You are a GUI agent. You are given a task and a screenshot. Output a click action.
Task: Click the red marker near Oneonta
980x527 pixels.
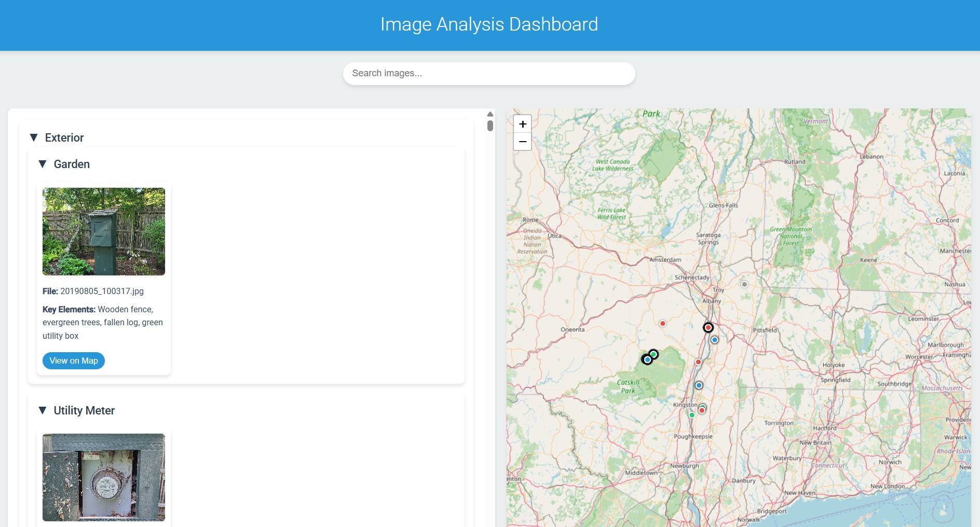663,323
